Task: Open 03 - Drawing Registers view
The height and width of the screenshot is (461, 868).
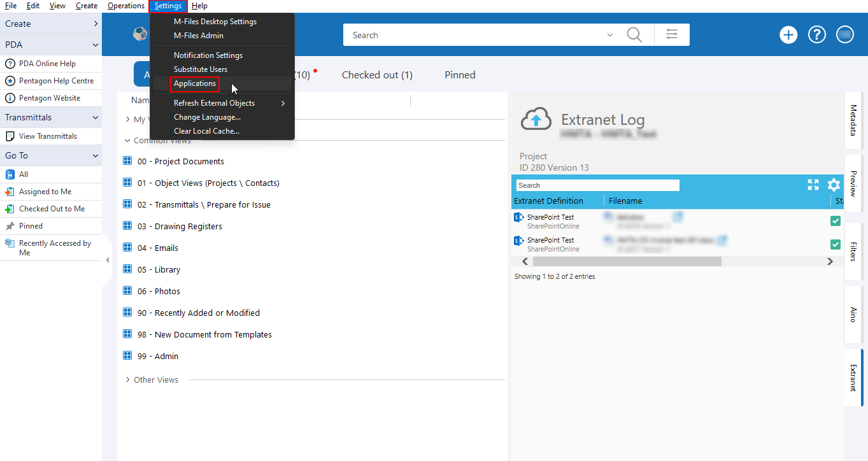Action: coord(189,227)
